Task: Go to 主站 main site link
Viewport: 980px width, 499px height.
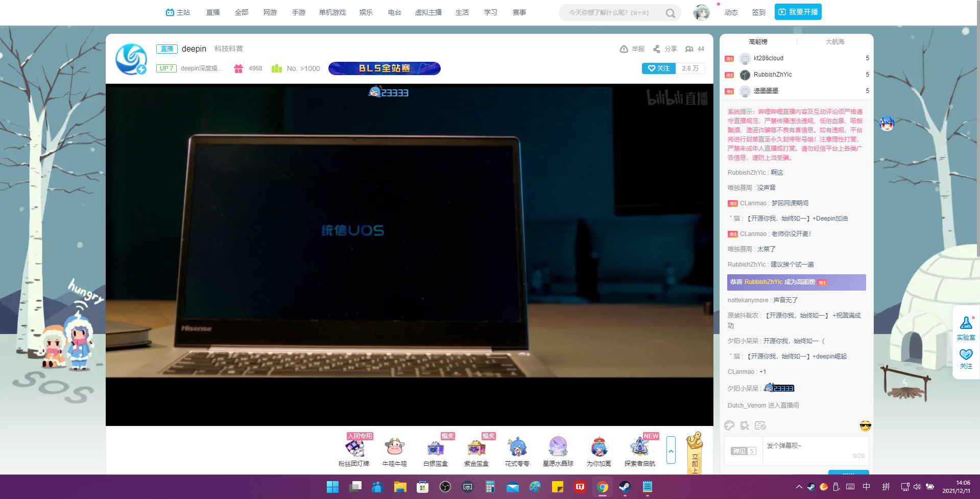Action: coord(178,12)
